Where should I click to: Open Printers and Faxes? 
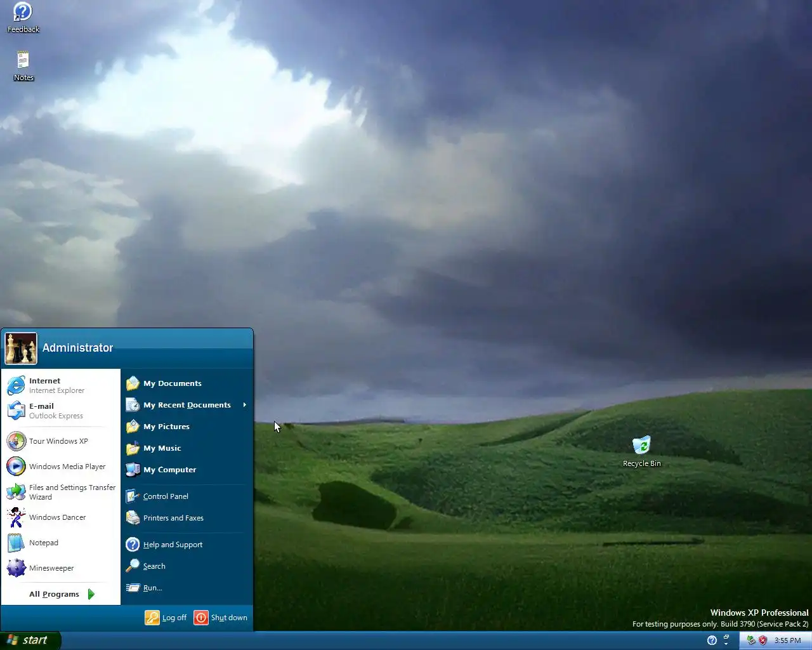pyautogui.click(x=187, y=518)
